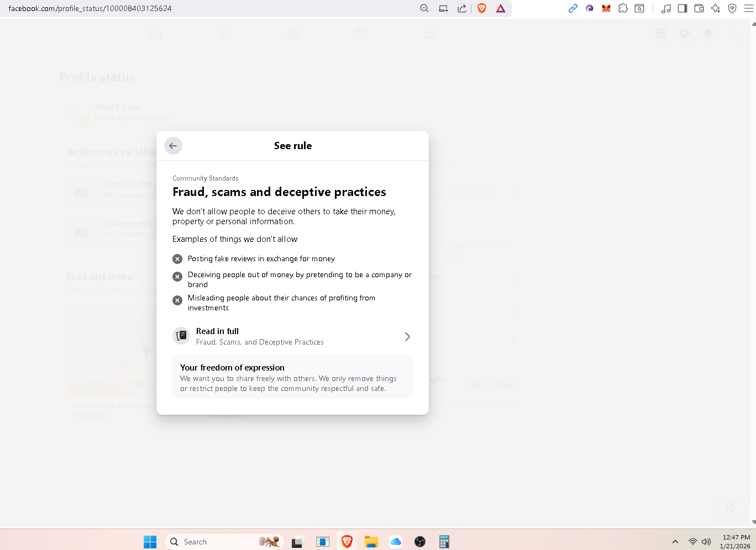Click the back arrow in See rule dialog

pos(173,146)
